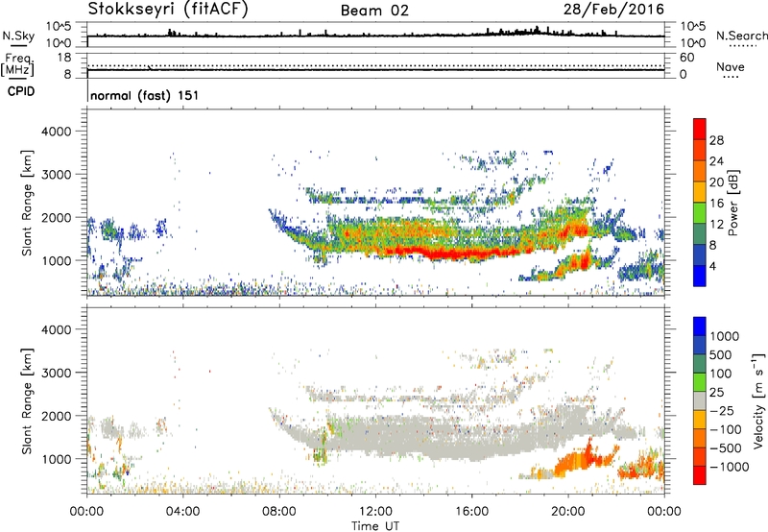
Task: Pick the top red segment of the power colorbar
Action: [x=700, y=129]
